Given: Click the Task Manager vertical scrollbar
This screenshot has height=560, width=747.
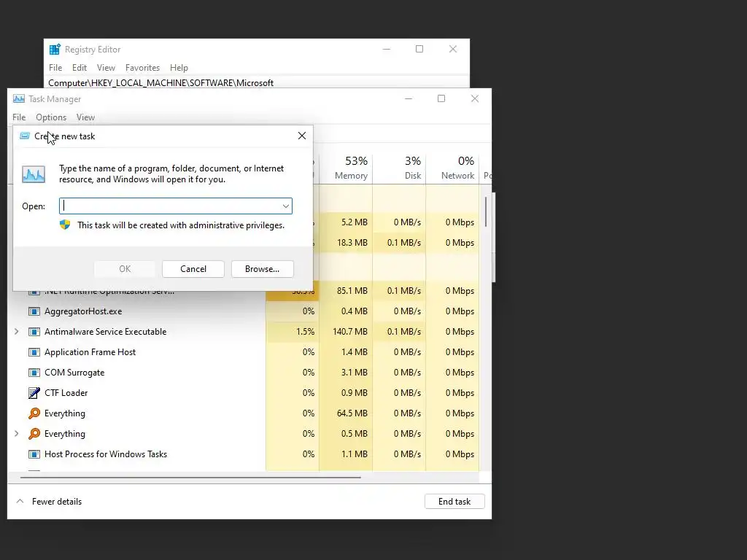Looking at the screenshot, I should point(486,212).
